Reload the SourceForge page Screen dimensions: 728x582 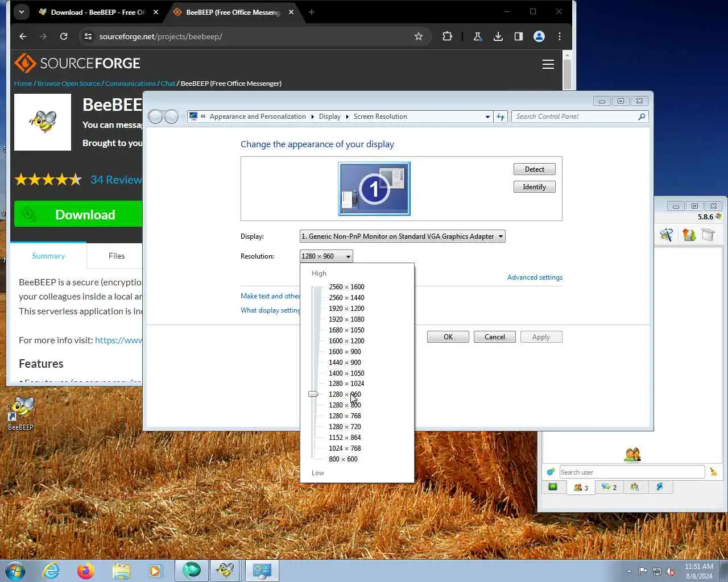click(x=64, y=36)
